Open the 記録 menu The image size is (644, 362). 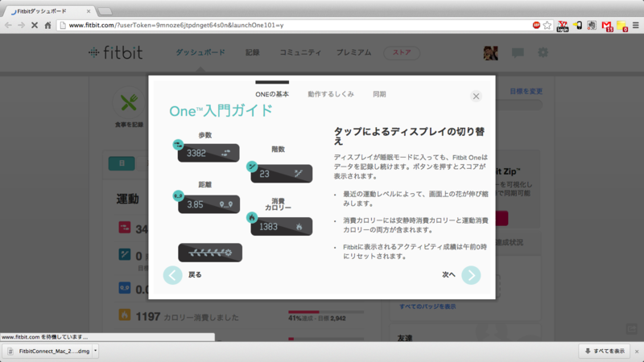click(x=253, y=52)
